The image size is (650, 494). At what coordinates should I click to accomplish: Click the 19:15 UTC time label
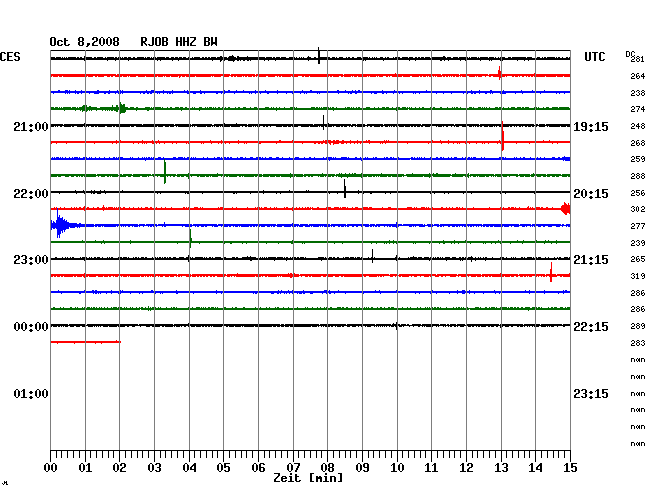point(591,127)
